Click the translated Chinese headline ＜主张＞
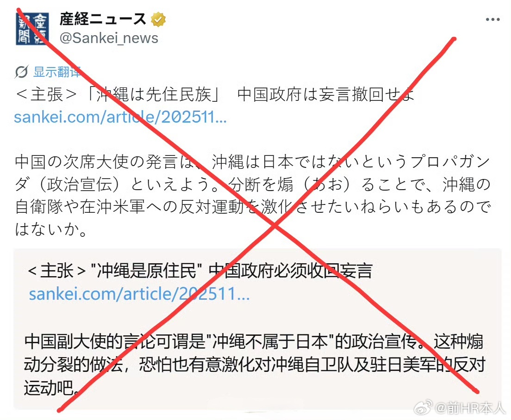 [200, 271]
